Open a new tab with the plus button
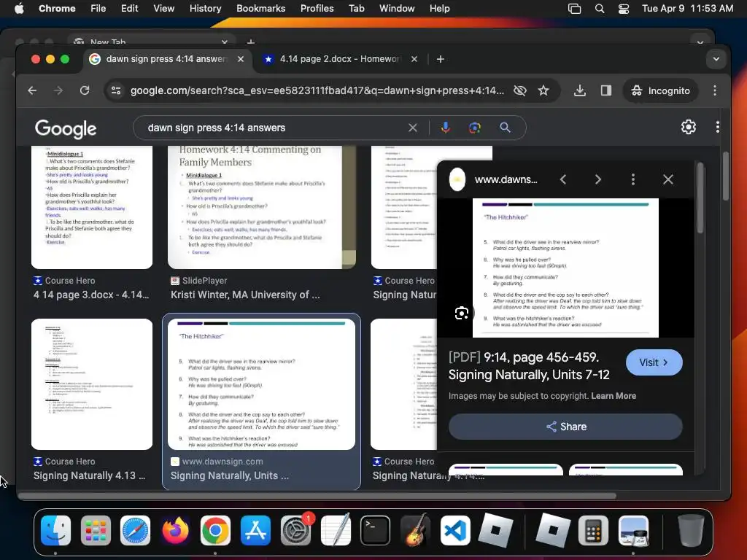Image resolution: width=747 pixels, height=560 pixels. [441, 59]
